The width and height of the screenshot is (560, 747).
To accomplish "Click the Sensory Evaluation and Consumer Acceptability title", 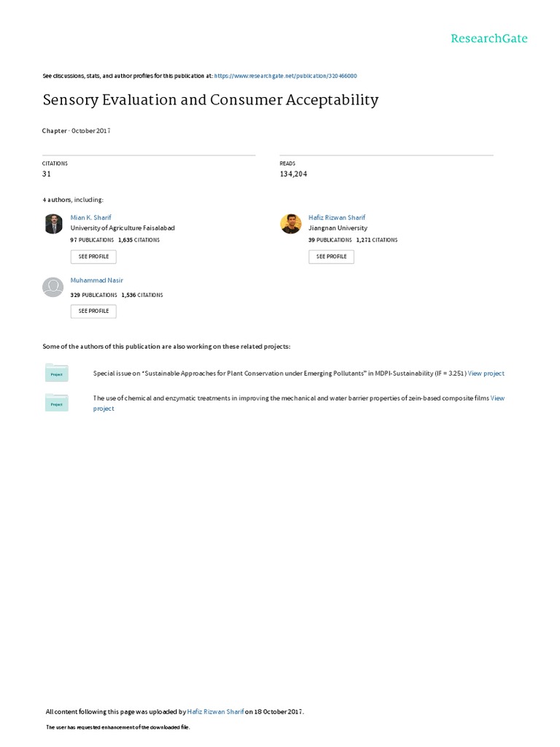I will (210, 100).
